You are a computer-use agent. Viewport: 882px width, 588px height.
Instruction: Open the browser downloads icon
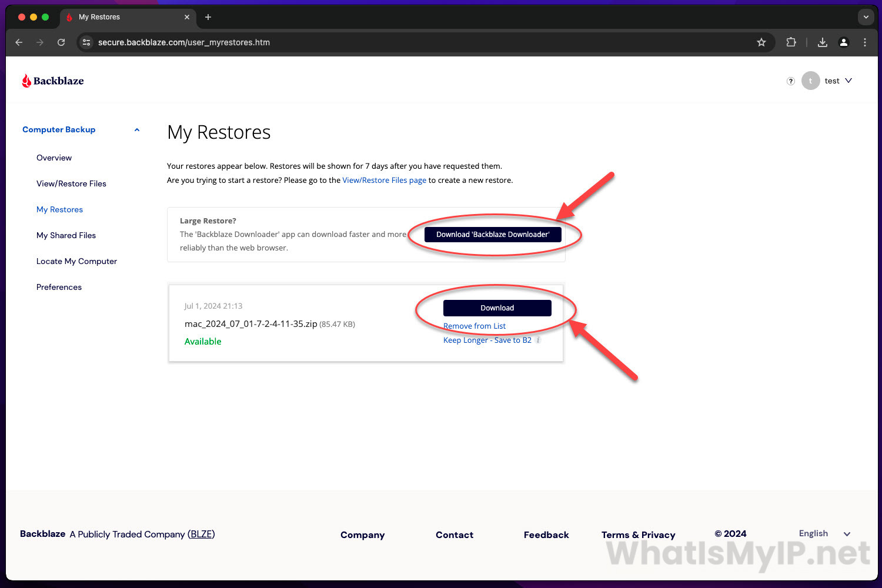pos(823,42)
